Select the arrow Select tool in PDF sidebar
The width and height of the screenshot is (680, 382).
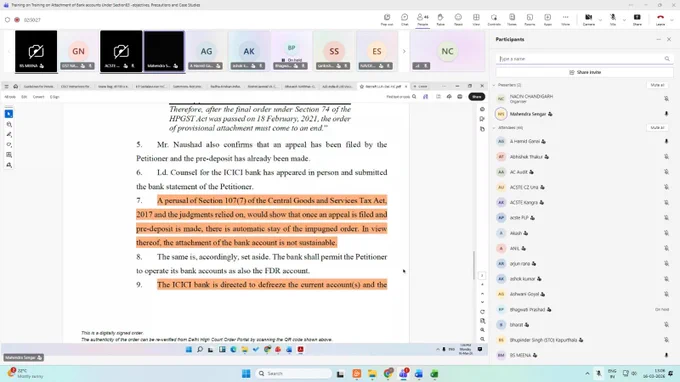point(9,114)
